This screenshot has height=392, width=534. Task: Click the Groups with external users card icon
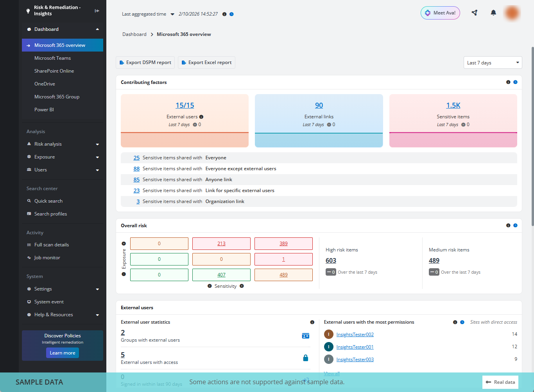pyautogui.click(x=306, y=336)
